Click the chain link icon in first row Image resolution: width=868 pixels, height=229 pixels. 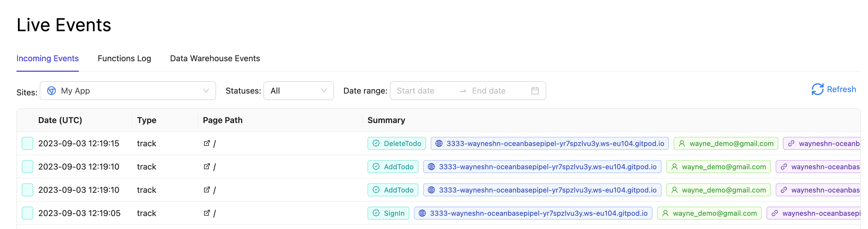coord(791,143)
